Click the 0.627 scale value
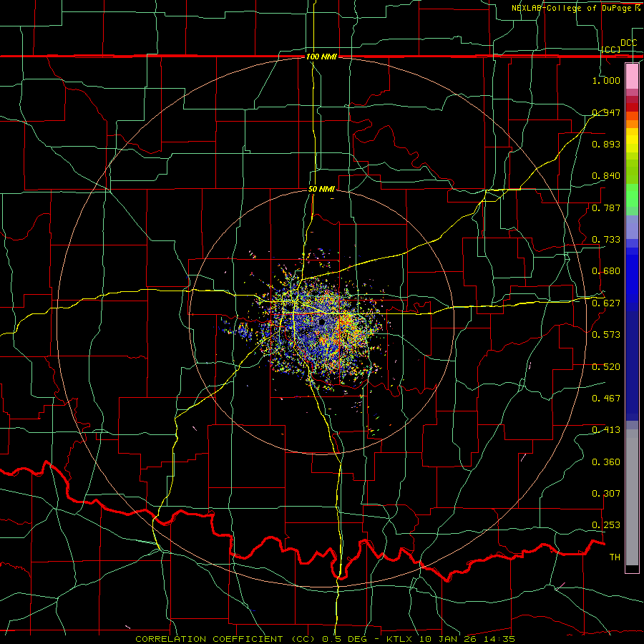Viewport: 644px width, 644px height. click(x=606, y=303)
